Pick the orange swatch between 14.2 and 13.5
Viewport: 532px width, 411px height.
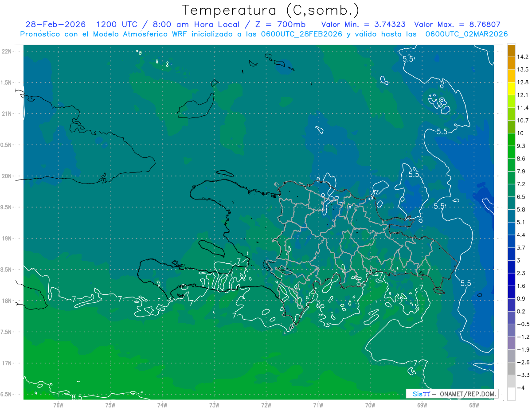[x=511, y=63]
